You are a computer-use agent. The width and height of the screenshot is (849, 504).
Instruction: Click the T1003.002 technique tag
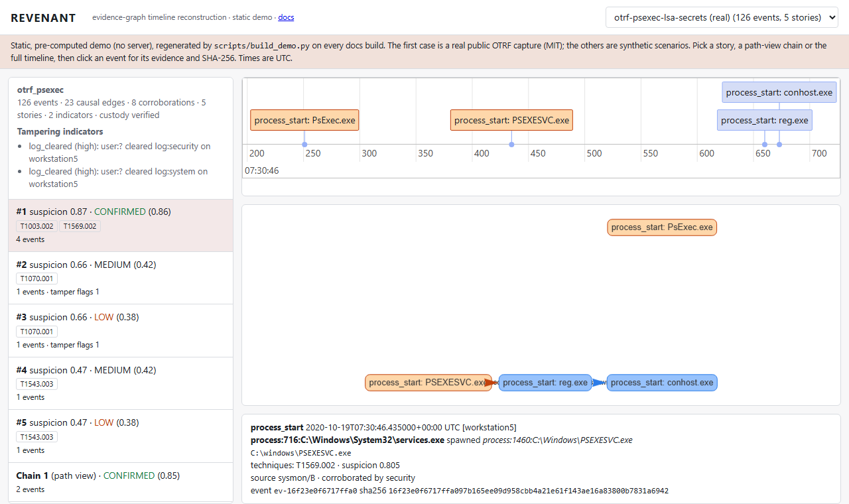point(37,226)
